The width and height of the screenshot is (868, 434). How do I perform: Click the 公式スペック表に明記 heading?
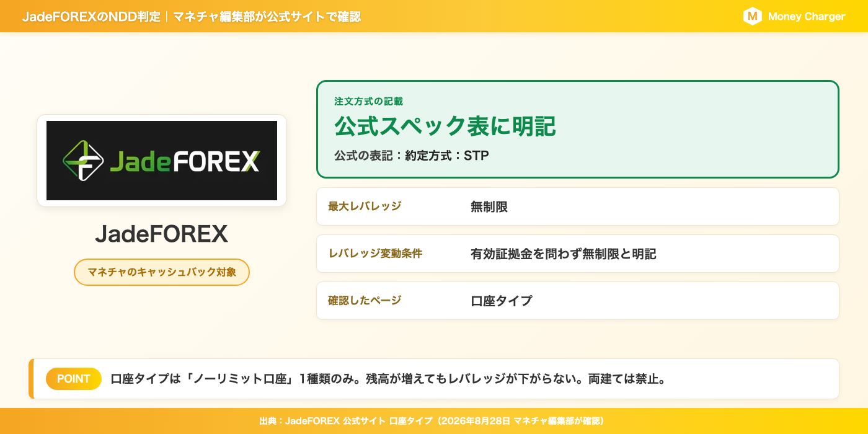pyautogui.click(x=445, y=126)
